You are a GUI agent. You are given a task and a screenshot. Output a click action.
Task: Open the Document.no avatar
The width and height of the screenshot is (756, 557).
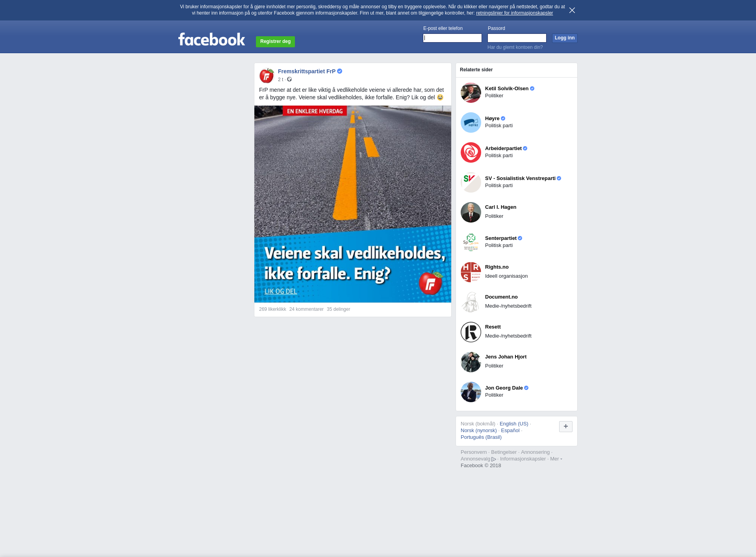(x=471, y=302)
